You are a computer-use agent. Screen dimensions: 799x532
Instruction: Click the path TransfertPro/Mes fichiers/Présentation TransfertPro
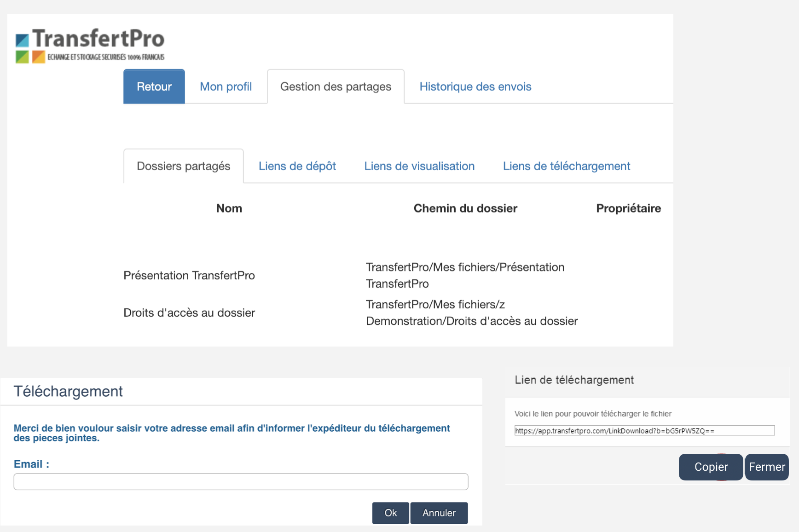[465, 275]
